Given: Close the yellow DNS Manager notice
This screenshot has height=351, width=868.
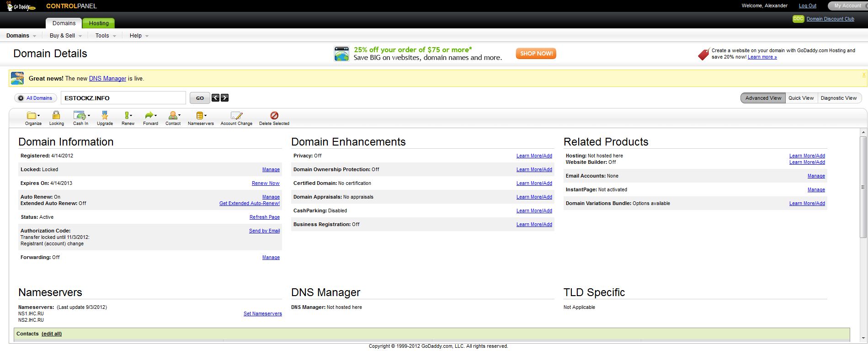Looking at the screenshot, I should [864, 75].
